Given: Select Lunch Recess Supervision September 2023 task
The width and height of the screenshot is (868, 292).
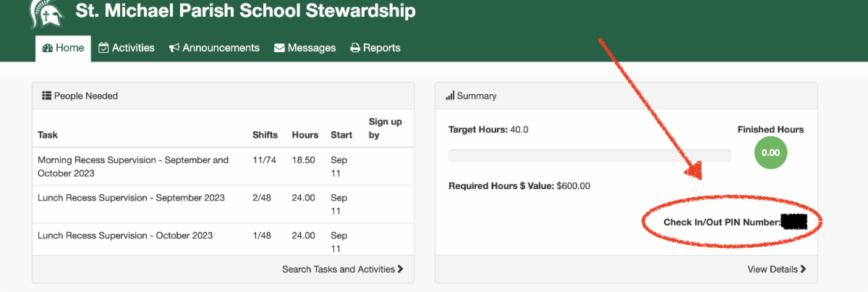Looking at the screenshot, I should click(131, 198).
